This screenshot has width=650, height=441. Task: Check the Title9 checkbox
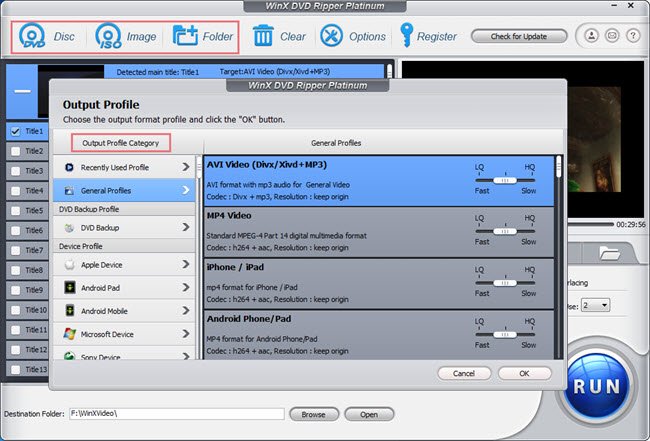point(15,290)
